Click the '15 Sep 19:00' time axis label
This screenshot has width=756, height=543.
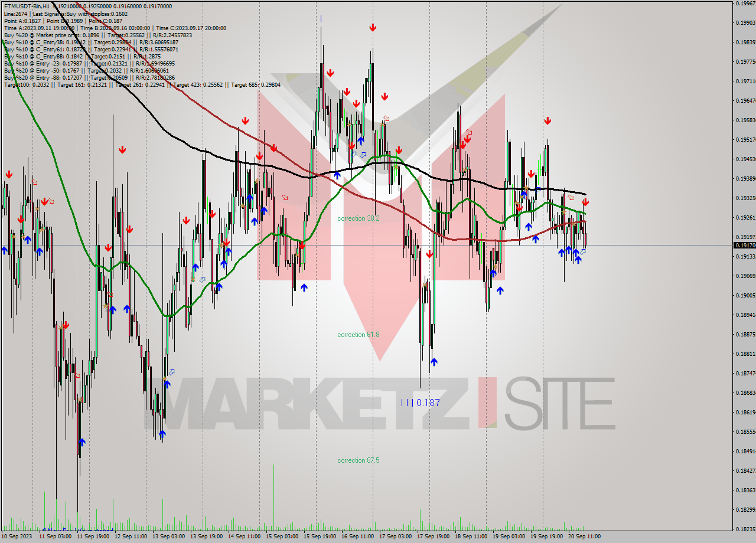tap(320, 537)
